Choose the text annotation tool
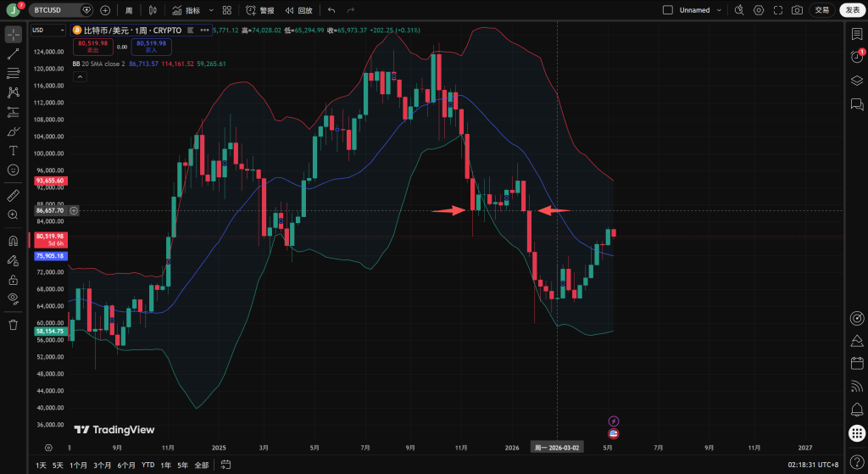Image resolution: width=868 pixels, height=474 pixels. coord(14,151)
